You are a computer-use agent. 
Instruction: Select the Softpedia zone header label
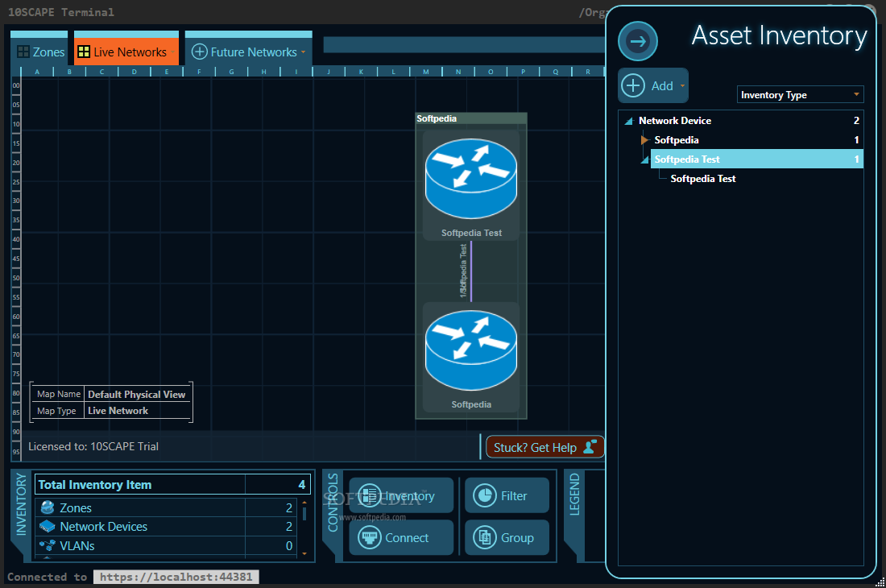tap(437, 118)
